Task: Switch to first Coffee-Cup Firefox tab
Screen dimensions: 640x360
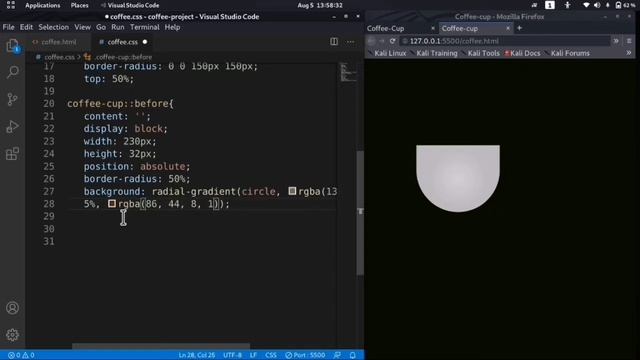Action: point(400,28)
